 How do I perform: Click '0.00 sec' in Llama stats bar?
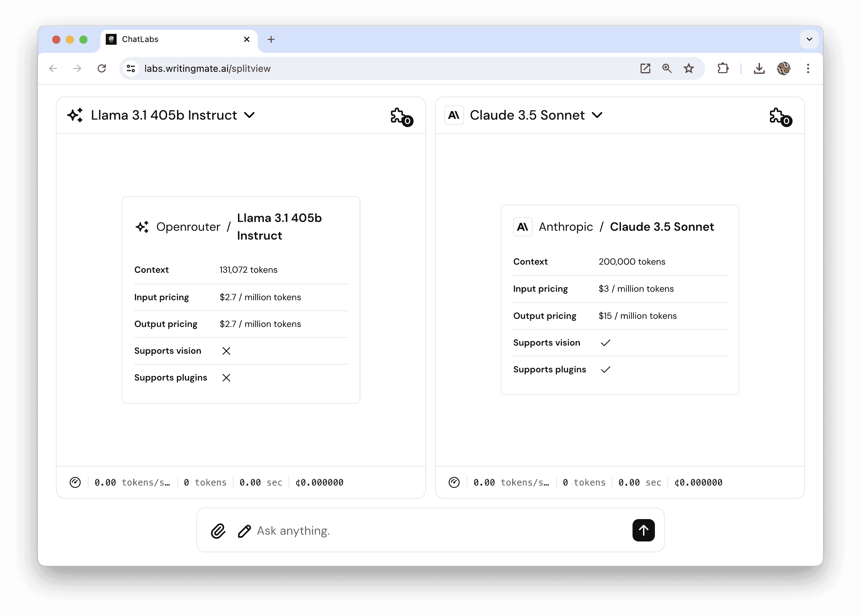[x=261, y=482]
